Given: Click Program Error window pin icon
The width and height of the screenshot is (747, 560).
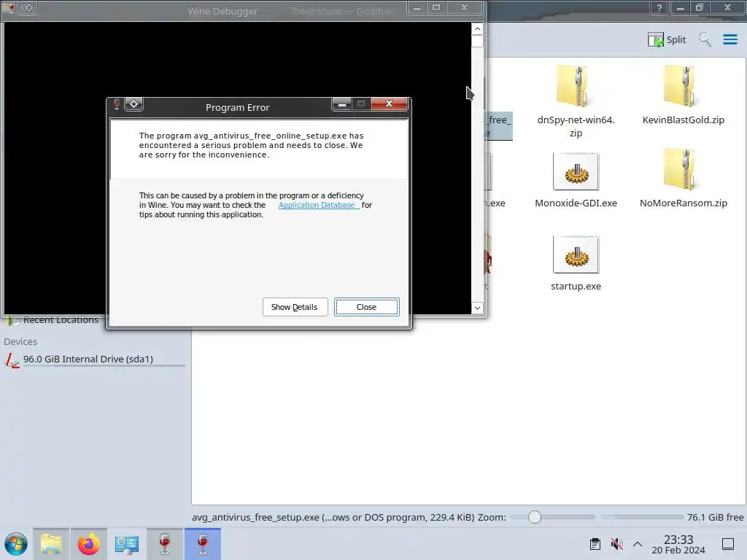Looking at the screenshot, I should 134,104.
